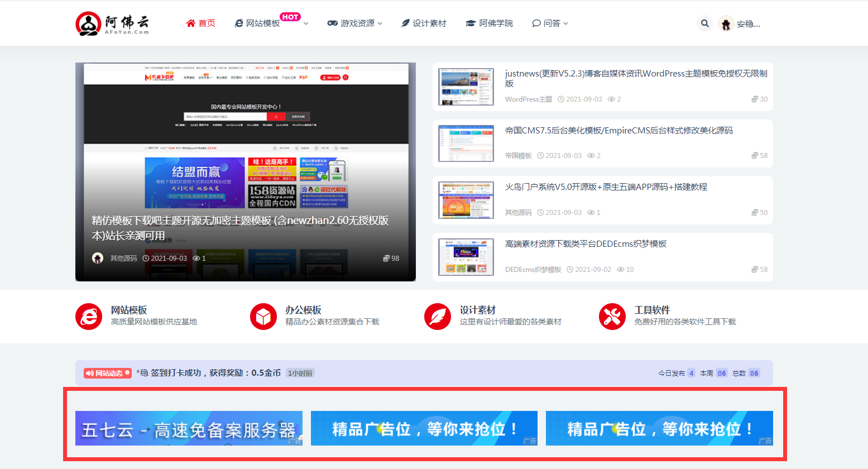This screenshot has height=469, width=868.
Task: Open the search icon in the navigation bar
Action: click(705, 23)
